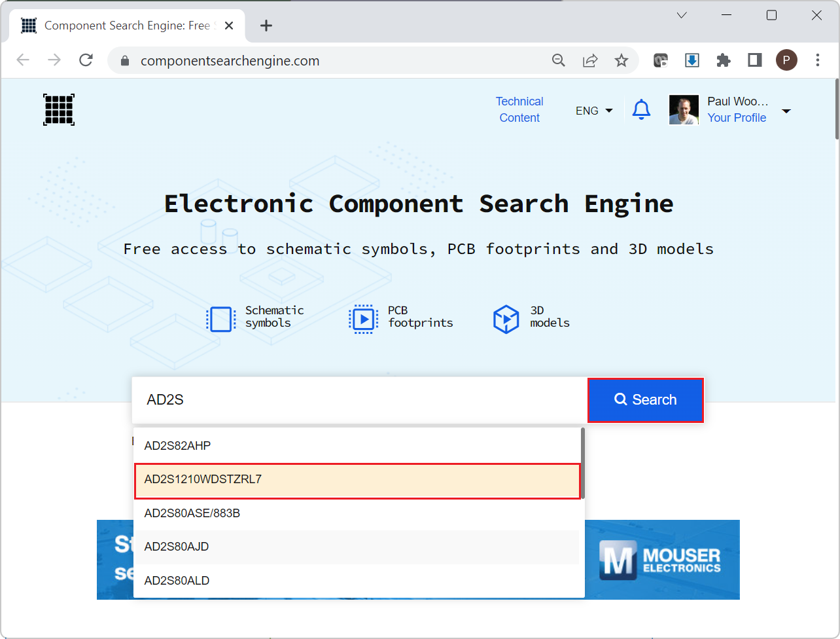
Task: Open the browser zoom magnifier icon
Action: (559, 61)
